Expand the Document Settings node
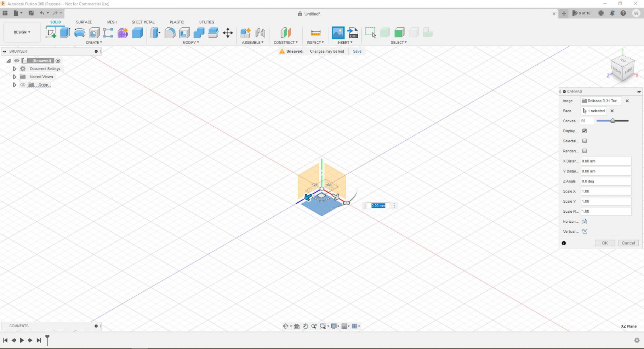Viewport: 644px width, 349px height. click(14, 69)
